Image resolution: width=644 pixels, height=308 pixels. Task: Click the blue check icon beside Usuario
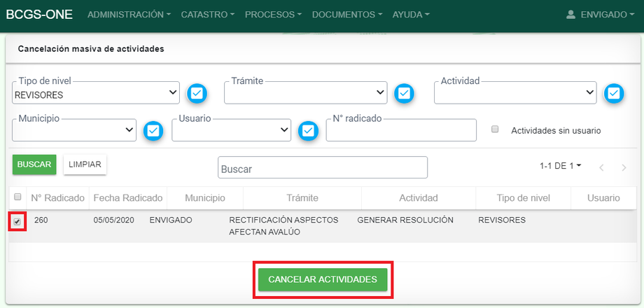point(308,131)
